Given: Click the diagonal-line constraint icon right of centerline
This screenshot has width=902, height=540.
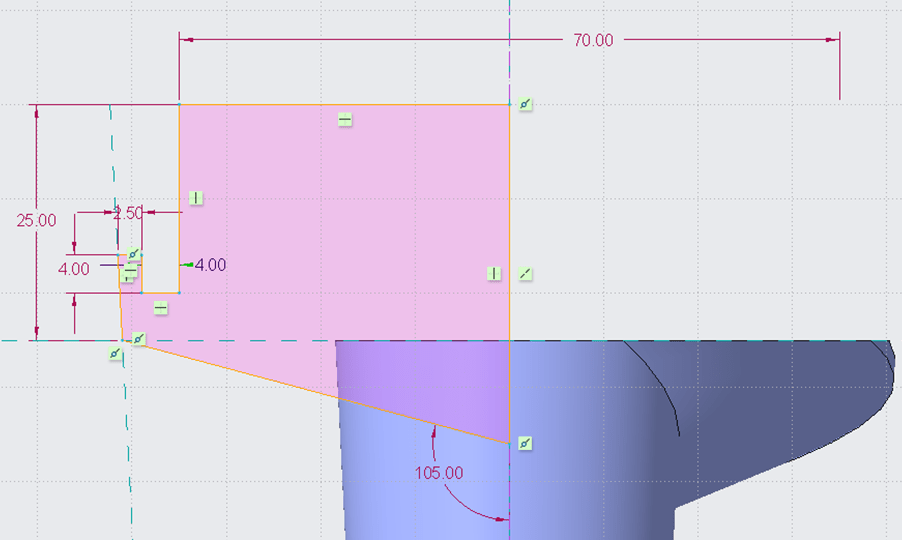Looking at the screenshot, I should [527, 273].
